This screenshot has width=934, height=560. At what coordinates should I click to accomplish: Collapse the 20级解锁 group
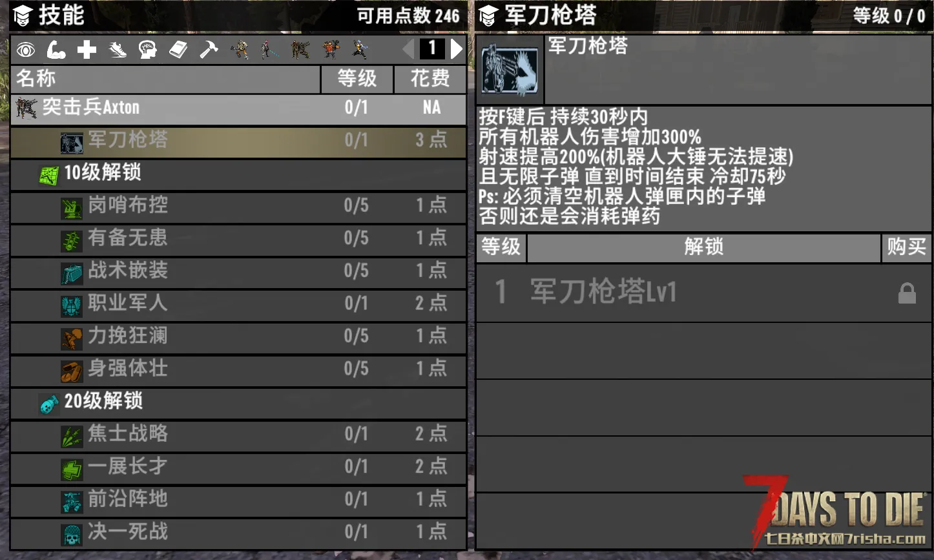pos(238,402)
